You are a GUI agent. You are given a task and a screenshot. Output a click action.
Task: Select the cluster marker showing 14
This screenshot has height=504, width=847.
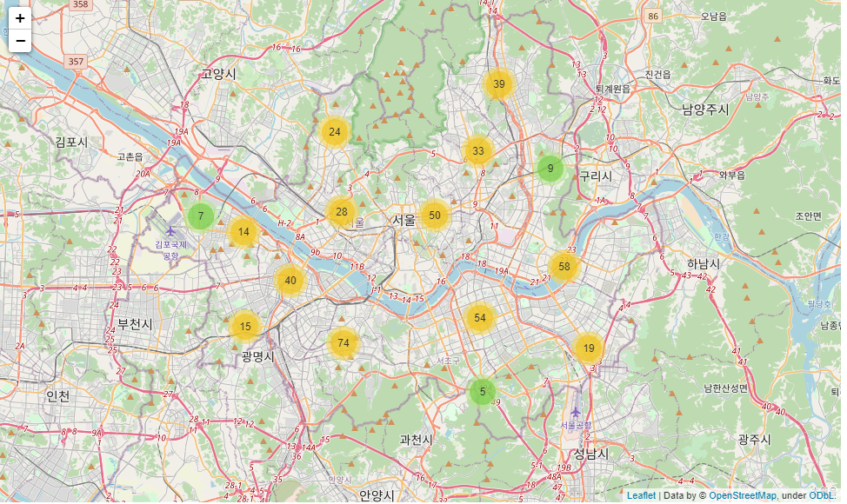243,232
